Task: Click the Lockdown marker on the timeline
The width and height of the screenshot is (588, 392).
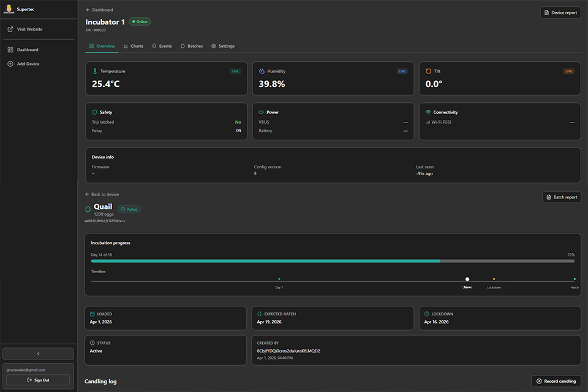Action: click(493, 277)
